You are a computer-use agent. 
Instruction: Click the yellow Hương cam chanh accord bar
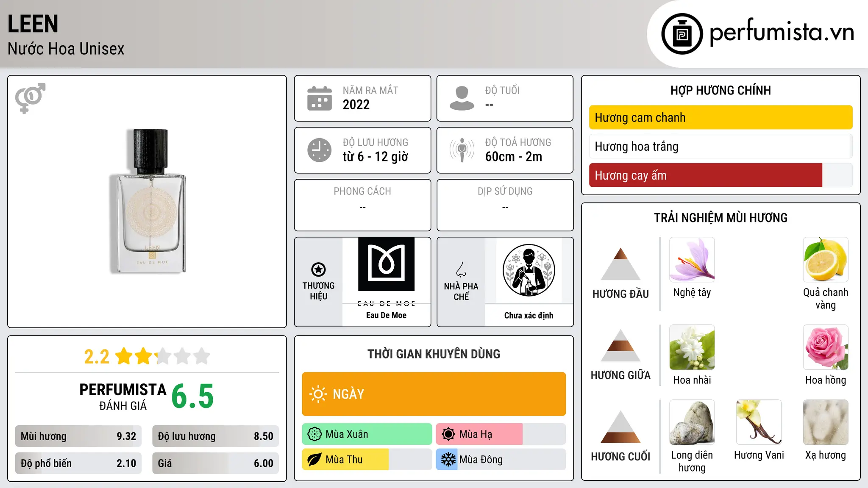pos(721,117)
